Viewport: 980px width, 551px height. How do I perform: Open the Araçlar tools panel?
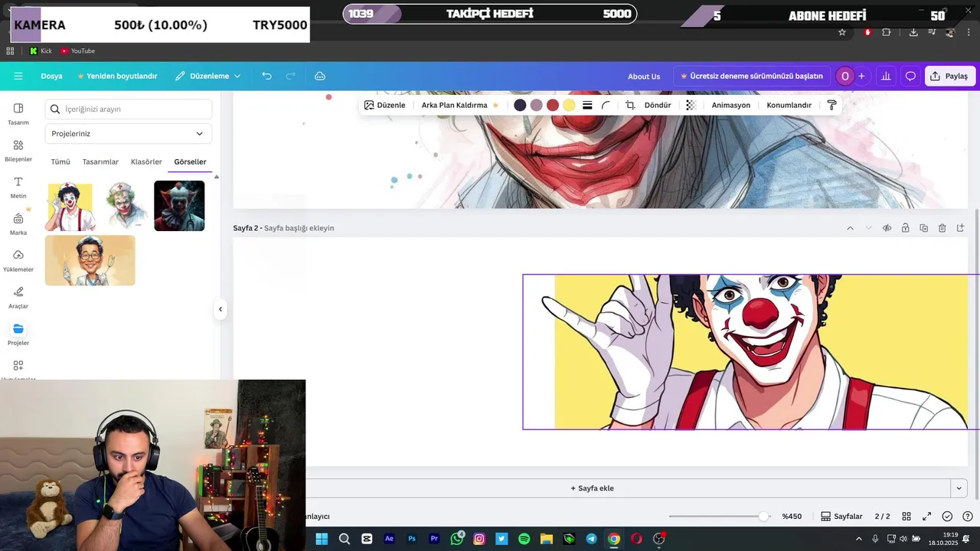coord(18,297)
